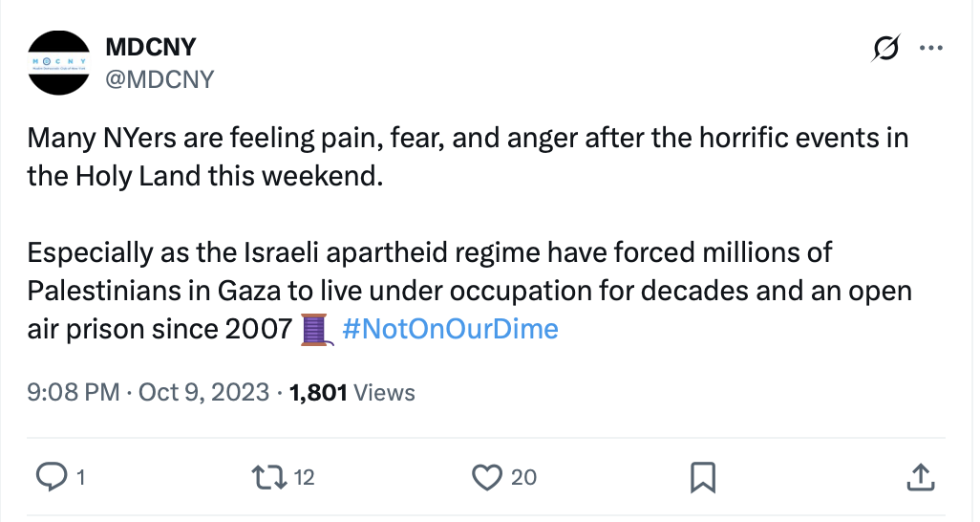This screenshot has height=522, width=980.
Task: Click the MDCNY display name
Action: point(150,47)
